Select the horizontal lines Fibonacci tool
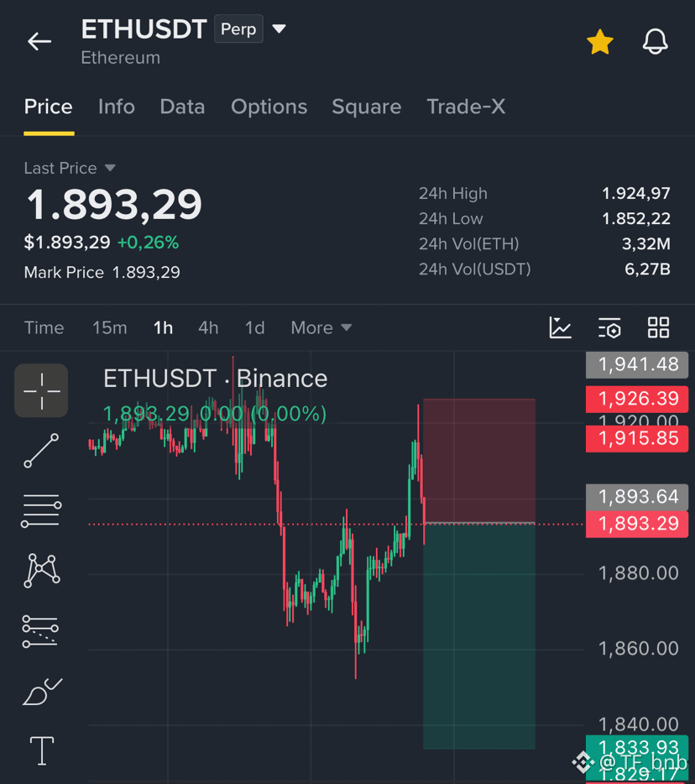 (x=41, y=510)
